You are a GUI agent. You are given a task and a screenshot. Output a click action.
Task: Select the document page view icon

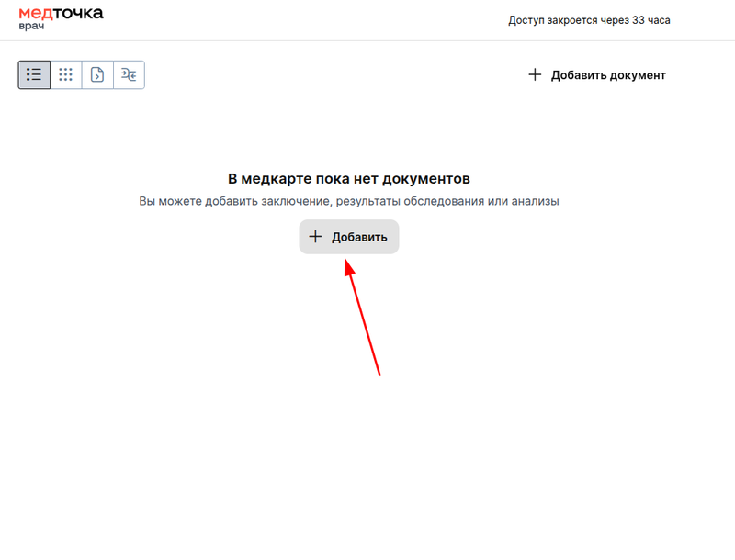(x=97, y=74)
